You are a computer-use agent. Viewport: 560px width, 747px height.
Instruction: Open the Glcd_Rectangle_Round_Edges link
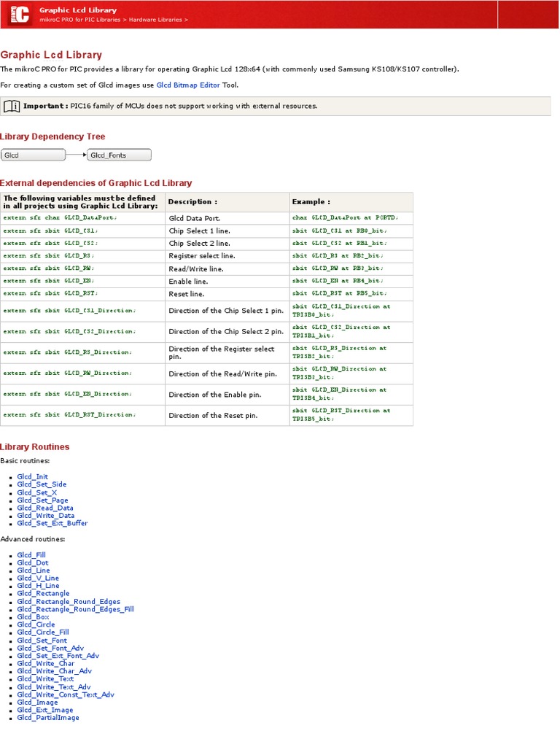(69, 602)
